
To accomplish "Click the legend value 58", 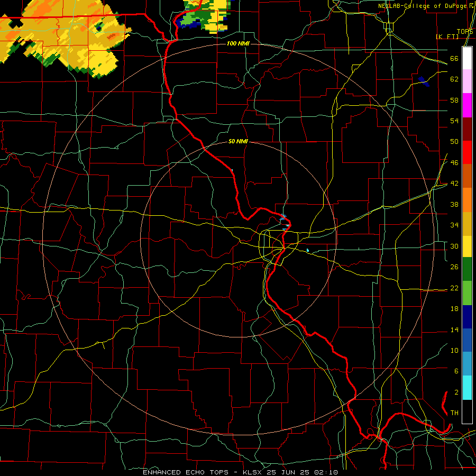I will (454, 100).
